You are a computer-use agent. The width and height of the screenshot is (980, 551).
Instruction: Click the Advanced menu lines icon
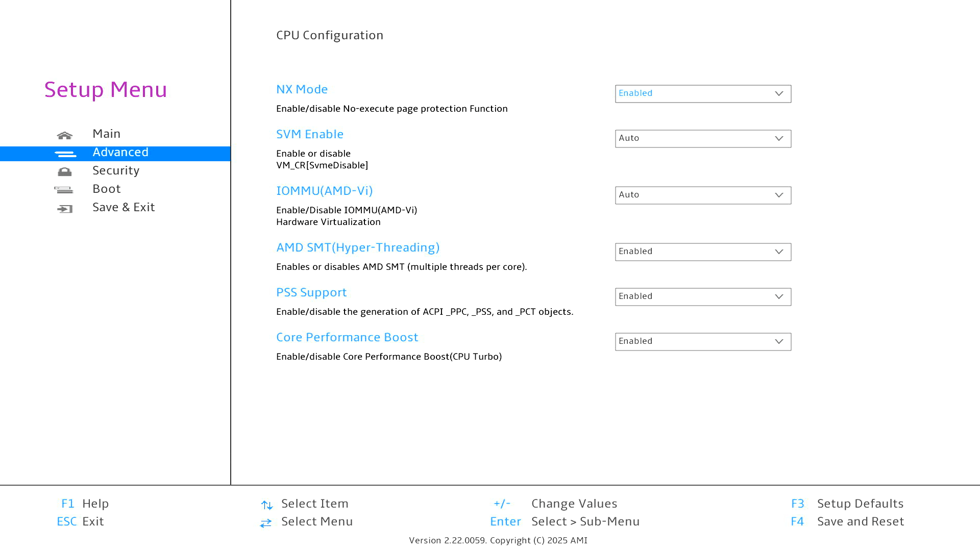coord(65,154)
